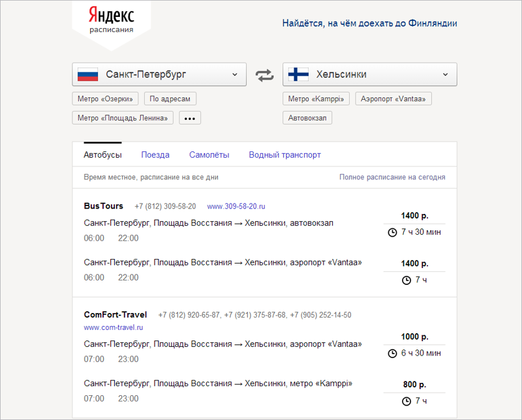Click the Russian flag icon
The height and width of the screenshot is (420, 522).
coord(87,74)
